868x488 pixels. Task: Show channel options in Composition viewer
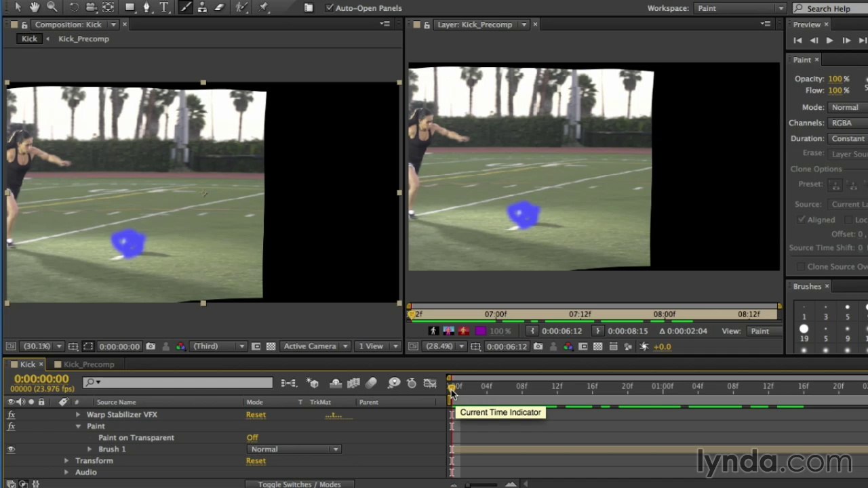[x=180, y=346]
